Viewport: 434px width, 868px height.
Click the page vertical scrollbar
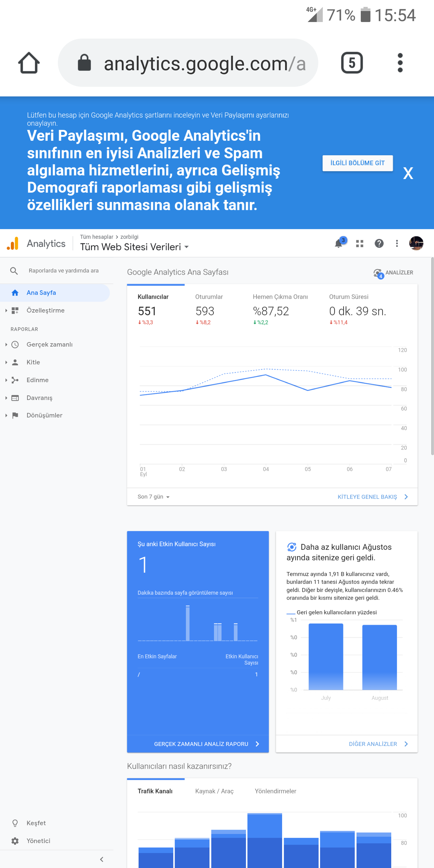point(432,356)
